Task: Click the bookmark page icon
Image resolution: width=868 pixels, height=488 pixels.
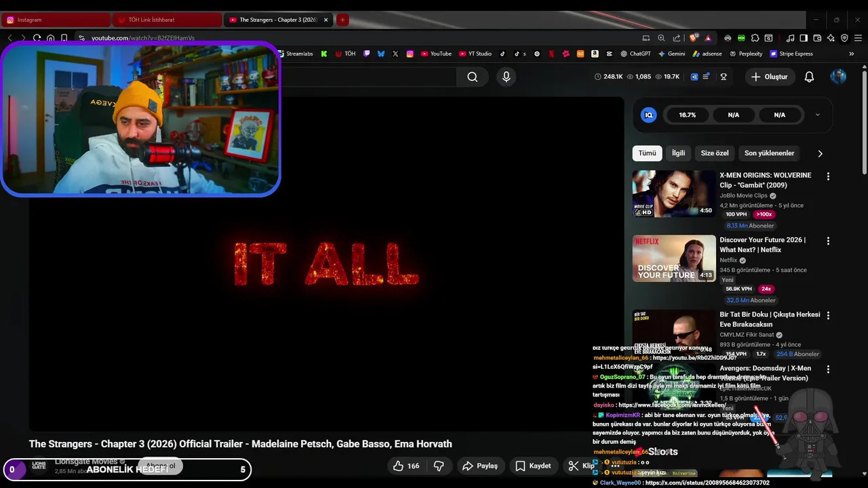Action: click(x=64, y=38)
